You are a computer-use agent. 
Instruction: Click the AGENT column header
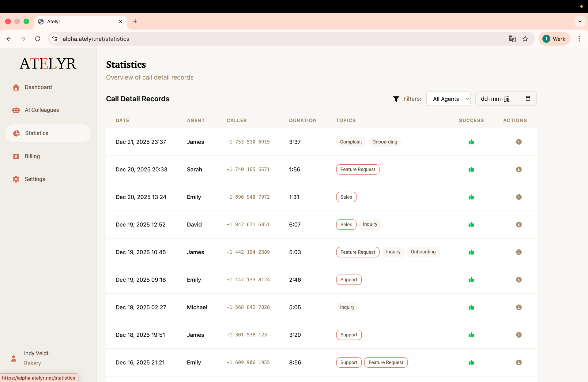pyautogui.click(x=196, y=121)
